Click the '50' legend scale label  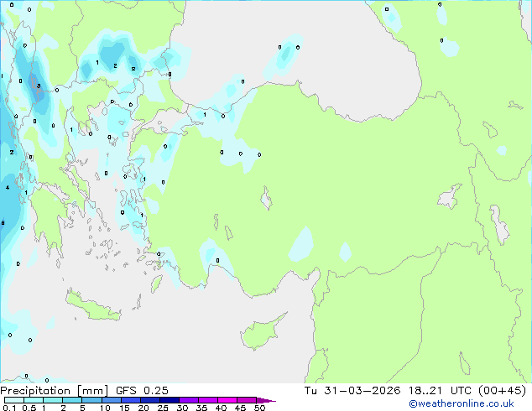(259, 408)
